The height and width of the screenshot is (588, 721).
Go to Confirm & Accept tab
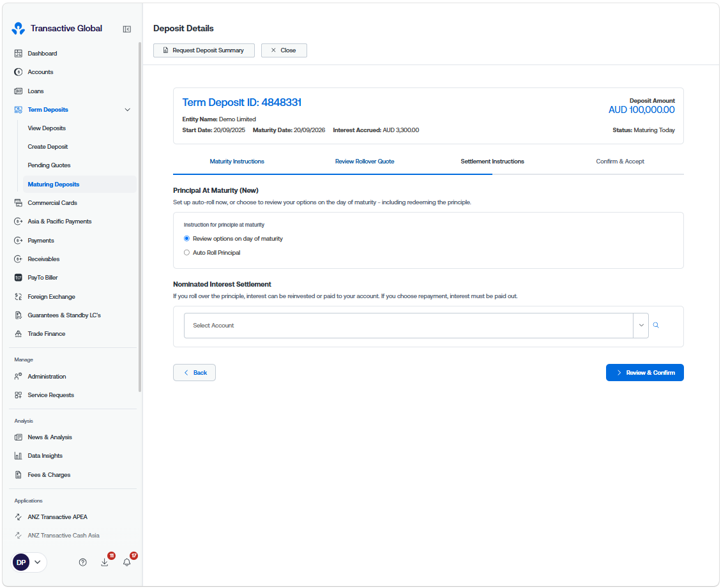pos(620,162)
